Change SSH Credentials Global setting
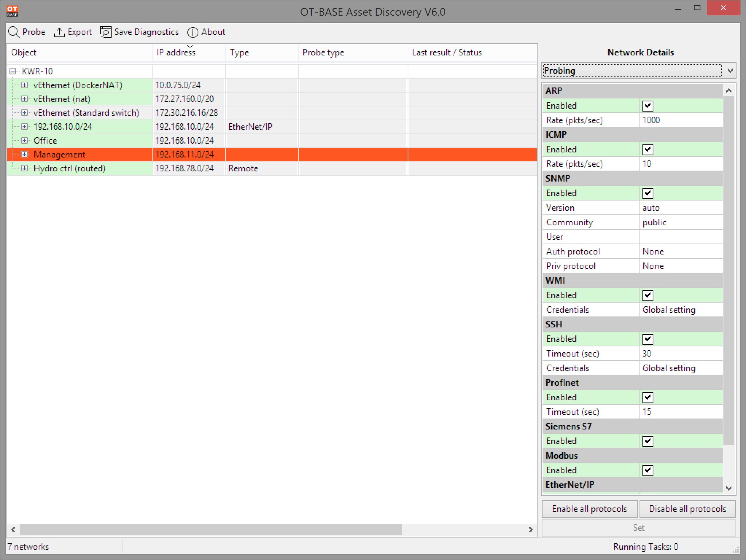746x560 pixels. [x=681, y=368]
